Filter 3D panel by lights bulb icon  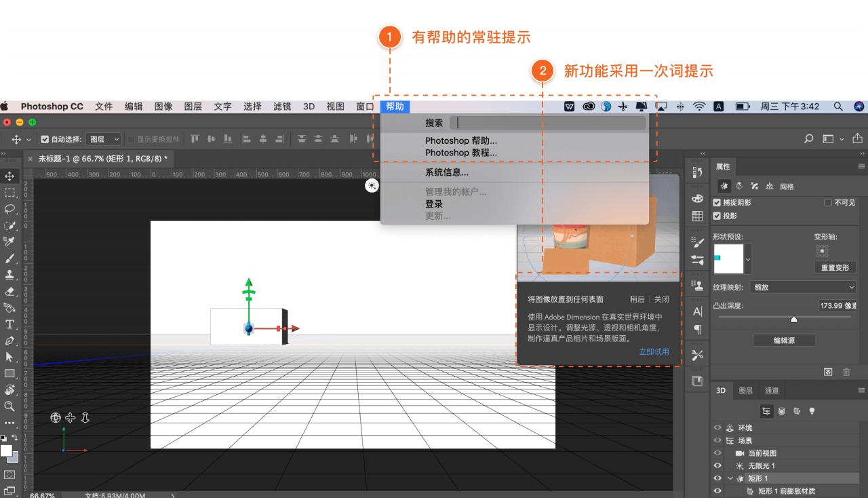click(x=812, y=411)
